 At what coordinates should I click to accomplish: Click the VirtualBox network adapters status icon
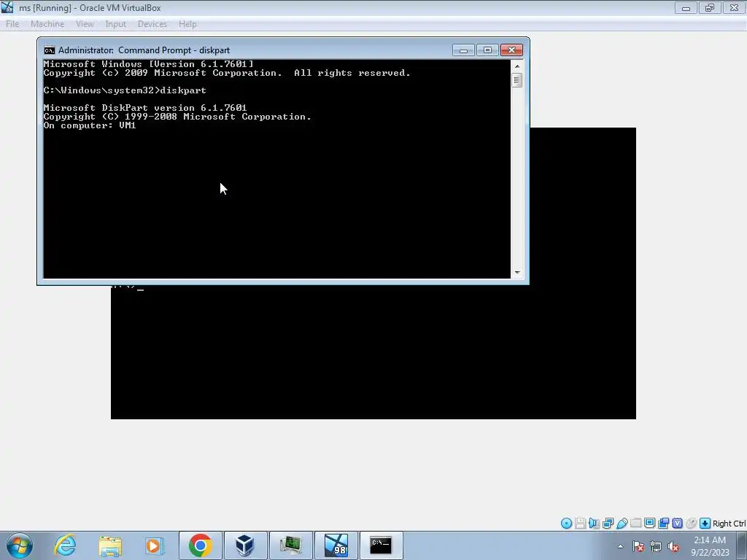point(608,524)
